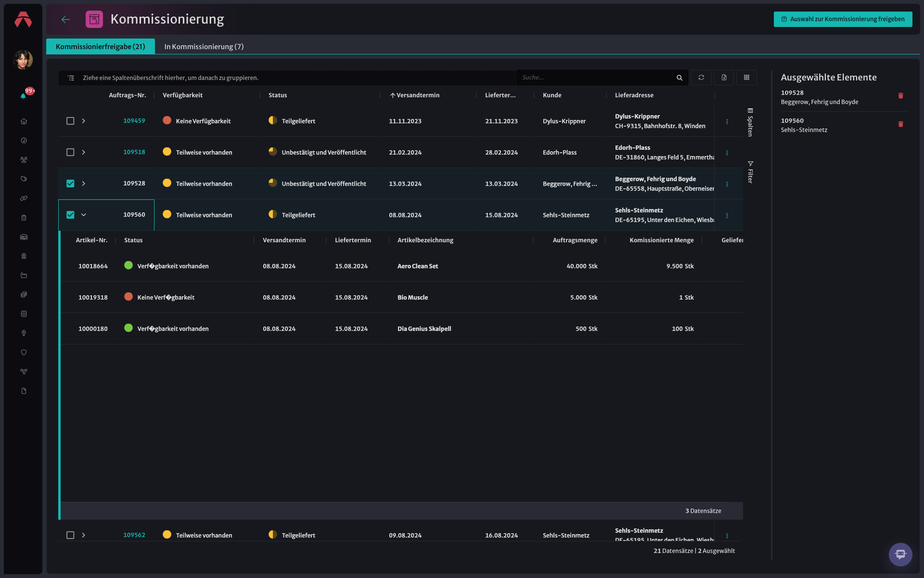Click the export file icon in toolbar
Viewport: 924px width, 578px height.
tap(724, 78)
